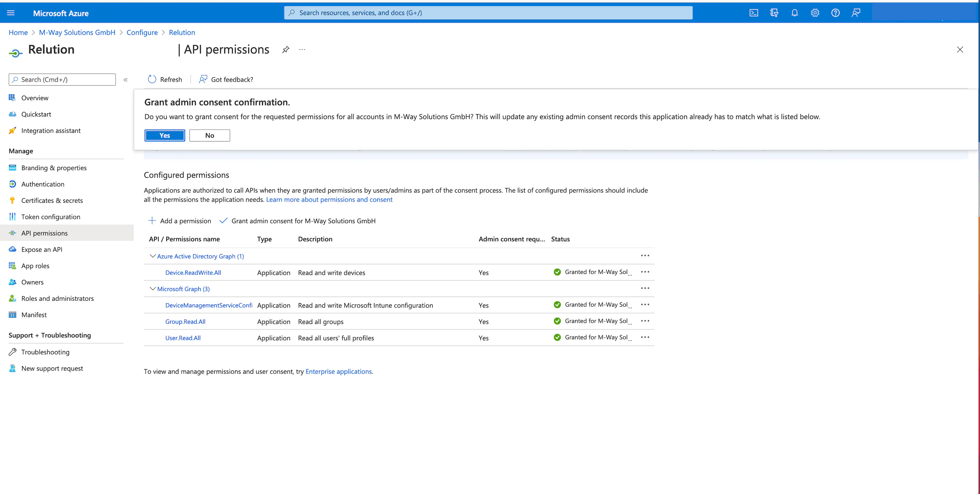980x494 pixels.
Task: Open Certificates & secrets menu item
Action: (x=52, y=200)
